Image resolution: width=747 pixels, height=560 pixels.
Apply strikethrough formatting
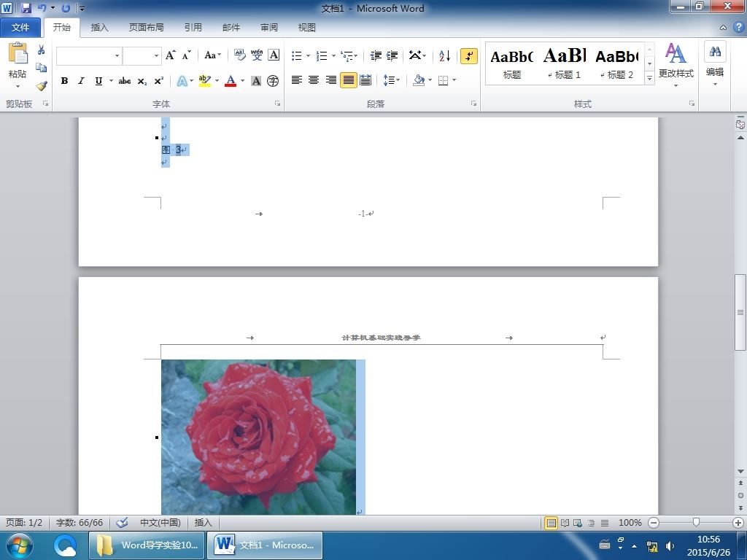click(125, 81)
